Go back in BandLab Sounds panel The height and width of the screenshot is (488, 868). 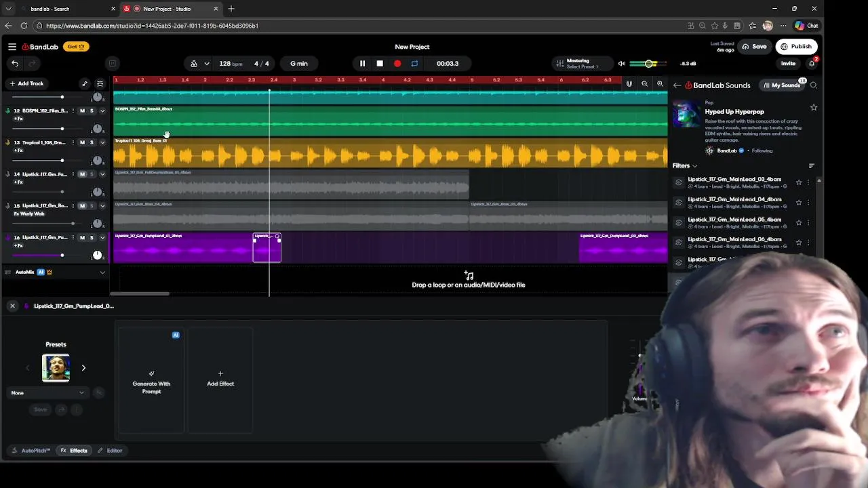coord(677,85)
